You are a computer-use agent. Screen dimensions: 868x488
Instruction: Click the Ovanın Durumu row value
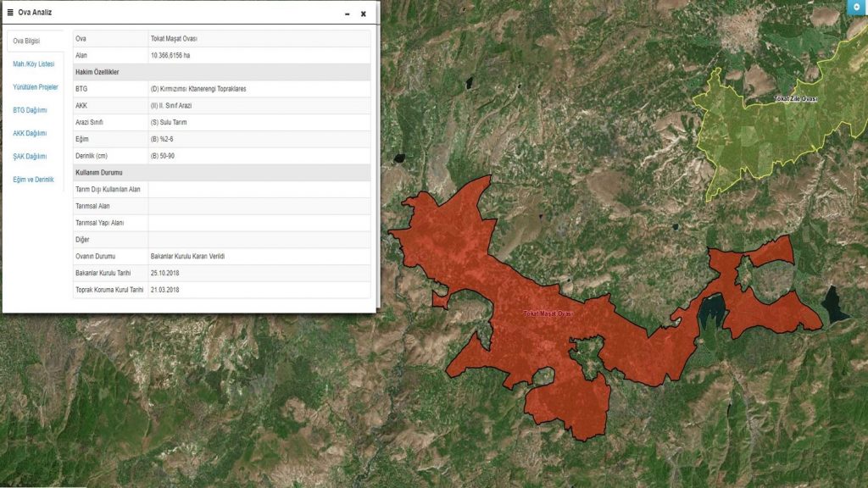click(x=186, y=256)
